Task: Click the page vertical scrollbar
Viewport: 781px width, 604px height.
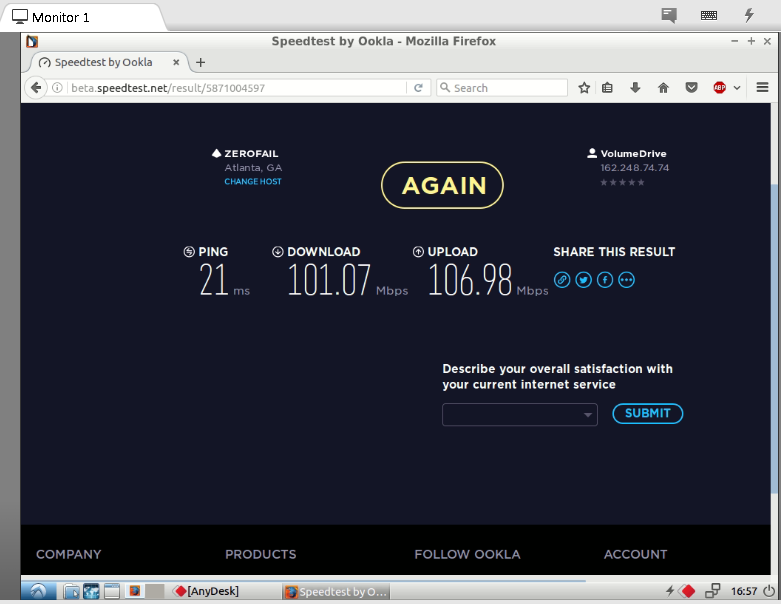Action: 775,339
